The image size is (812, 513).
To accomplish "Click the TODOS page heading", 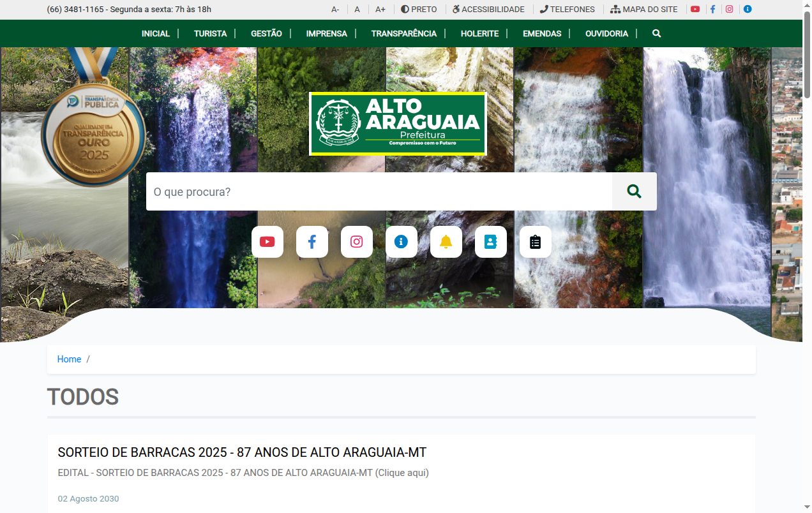I will pyautogui.click(x=83, y=397).
